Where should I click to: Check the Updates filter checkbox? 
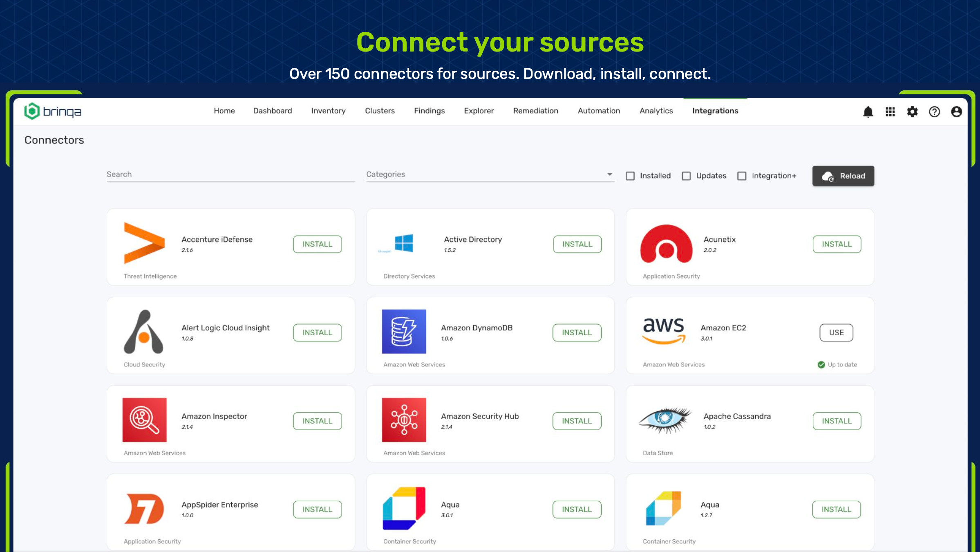pos(686,176)
